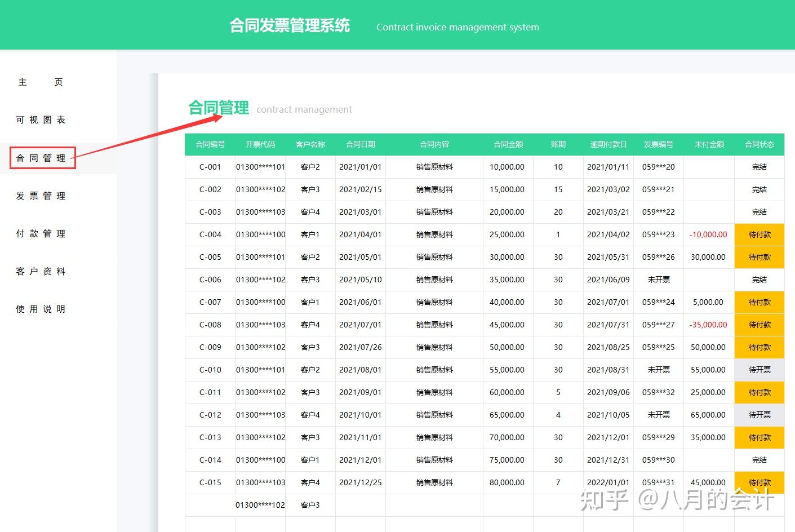This screenshot has height=532, width=795.
Task: Click the 客户名称 column header
Action: click(x=310, y=144)
